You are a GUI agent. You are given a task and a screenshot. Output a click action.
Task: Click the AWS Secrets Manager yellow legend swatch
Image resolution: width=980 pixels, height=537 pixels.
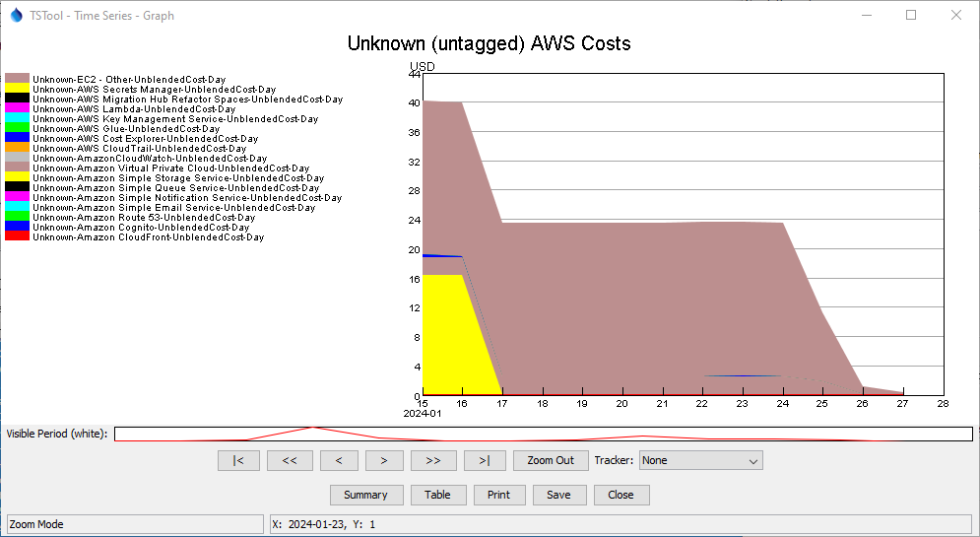coord(18,89)
